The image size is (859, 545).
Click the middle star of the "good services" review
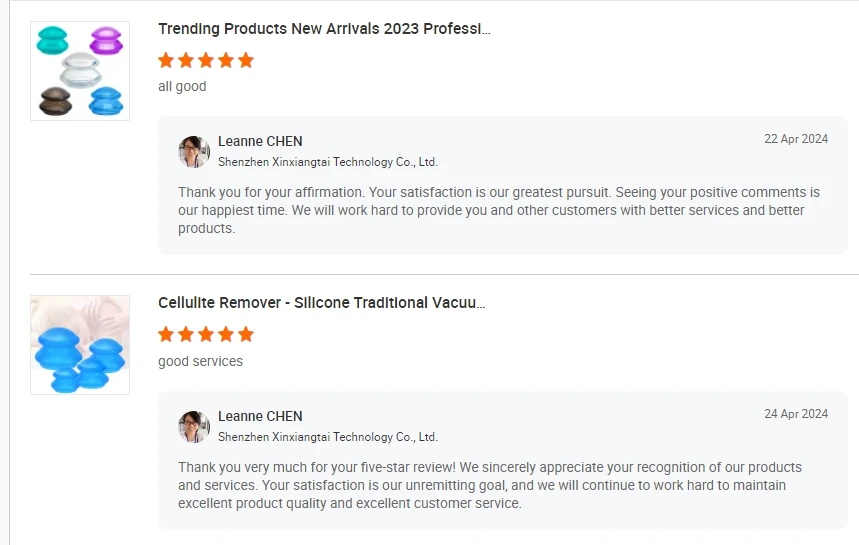(206, 334)
